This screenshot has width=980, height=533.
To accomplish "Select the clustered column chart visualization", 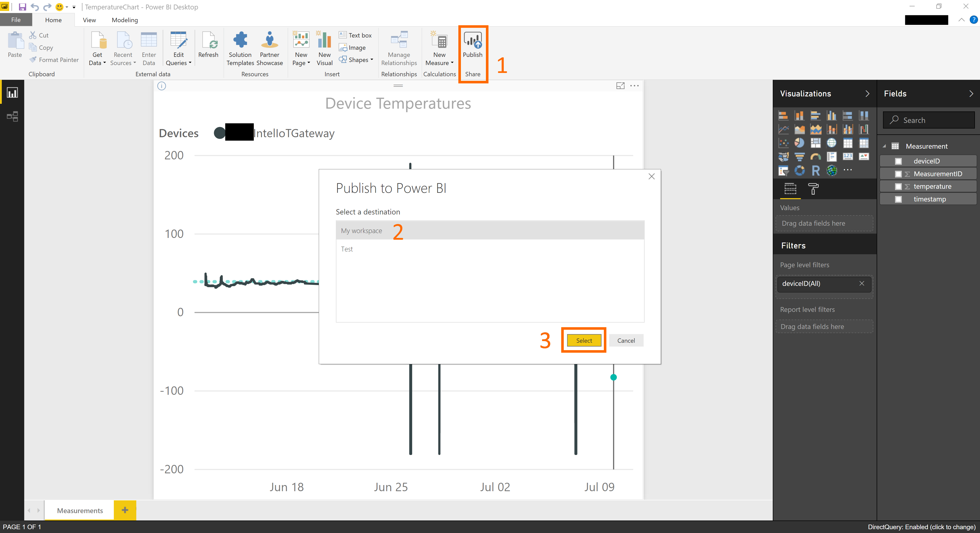I will pos(832,116).
